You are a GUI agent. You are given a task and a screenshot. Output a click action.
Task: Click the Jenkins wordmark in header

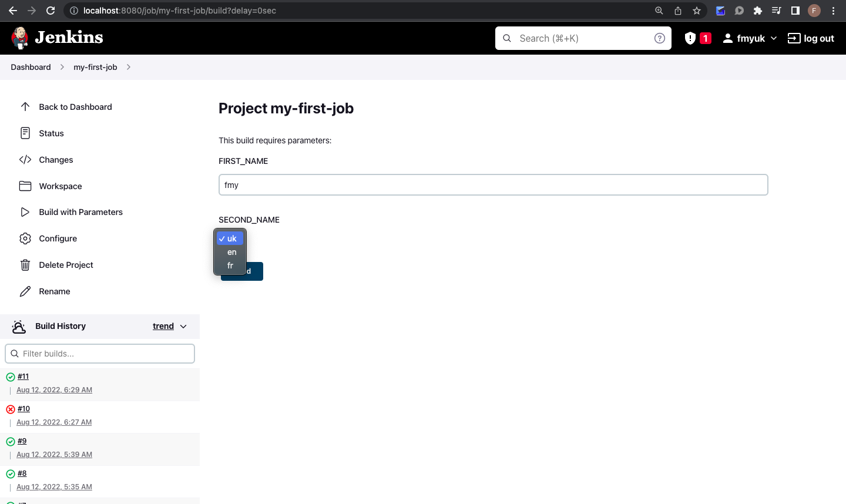[x=69, y=38]
